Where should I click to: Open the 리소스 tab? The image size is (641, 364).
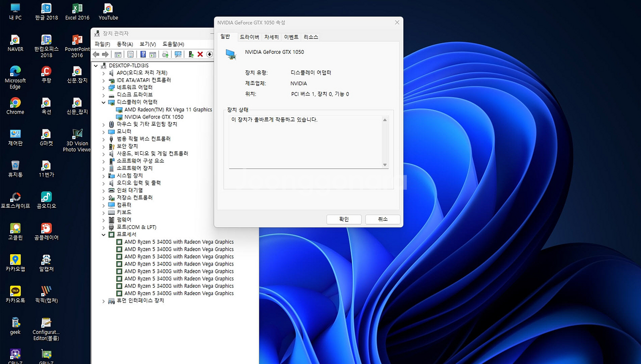coord(311,37)
